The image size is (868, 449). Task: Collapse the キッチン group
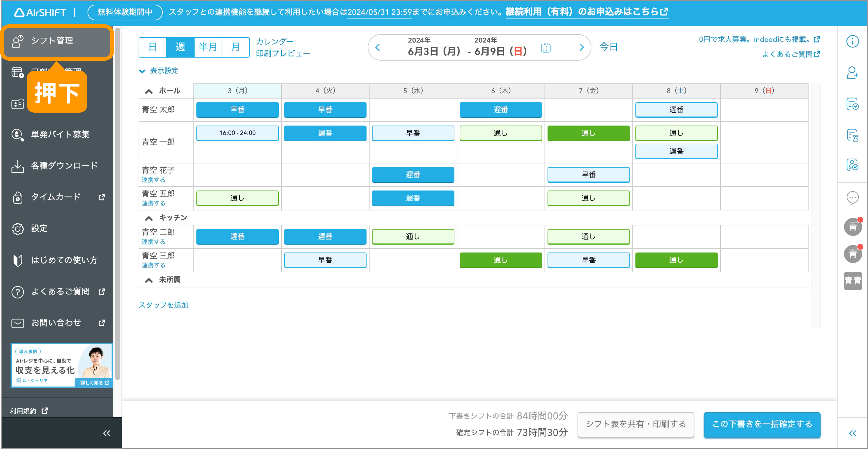tap(149, 219)
